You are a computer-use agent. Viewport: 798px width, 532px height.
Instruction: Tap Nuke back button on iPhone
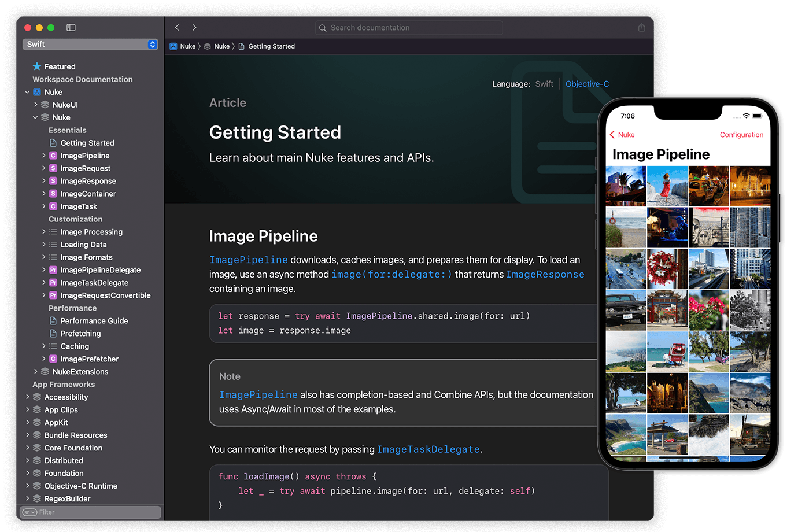click(x=622, y=135)
